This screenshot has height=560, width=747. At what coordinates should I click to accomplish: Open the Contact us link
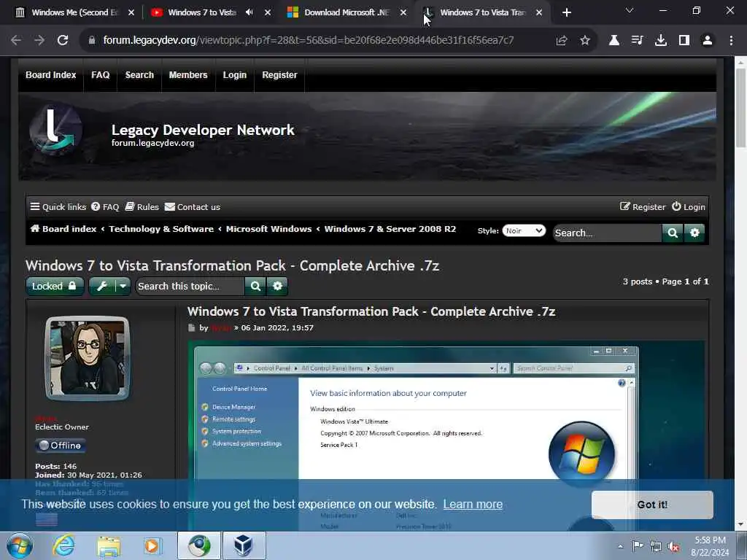pos(193,207)
